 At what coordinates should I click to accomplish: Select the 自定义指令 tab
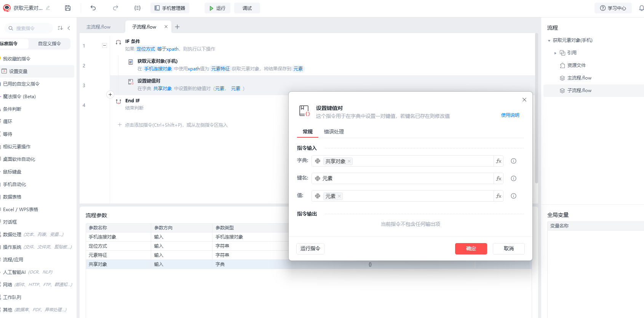coord(50,44)
